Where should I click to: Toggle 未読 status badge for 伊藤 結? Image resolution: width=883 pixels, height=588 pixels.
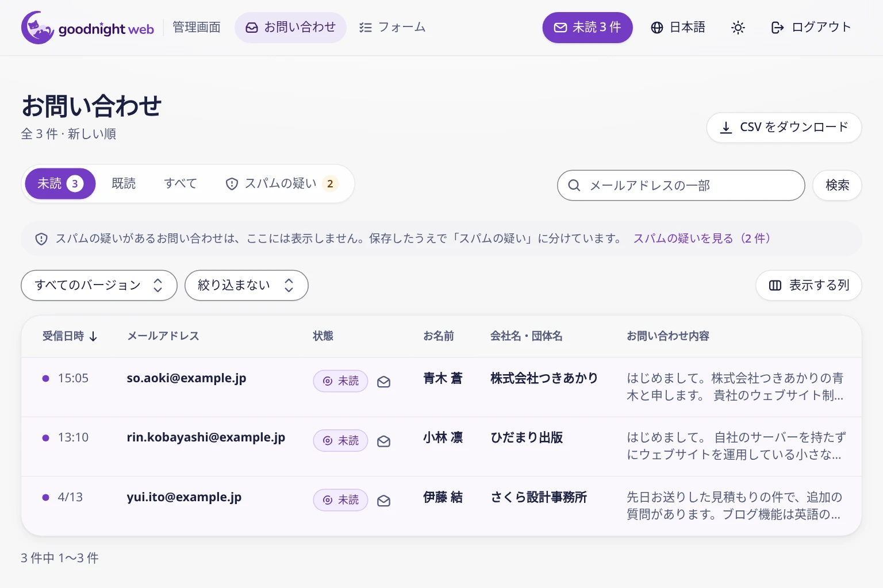(x=340, y=500)
